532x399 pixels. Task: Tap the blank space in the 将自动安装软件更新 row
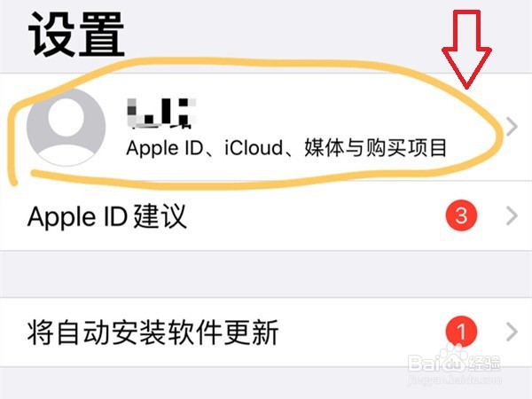click(x=360, y=332)
